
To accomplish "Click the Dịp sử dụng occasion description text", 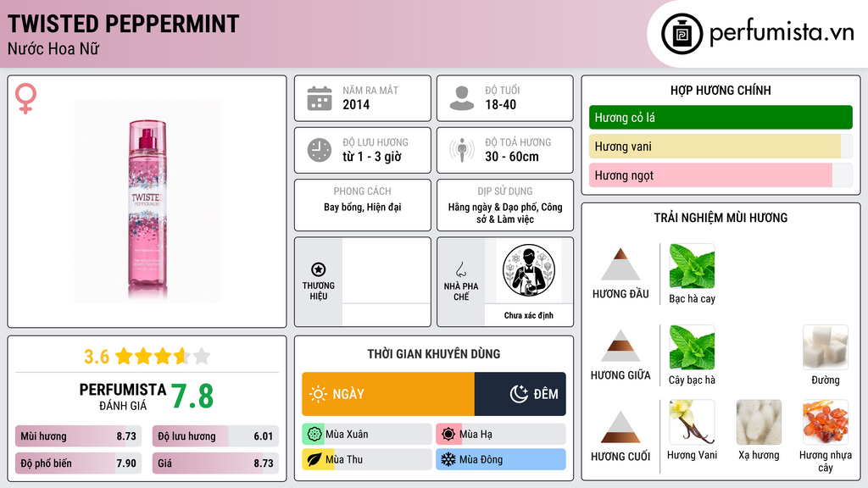I will click(x=505, y=213).
